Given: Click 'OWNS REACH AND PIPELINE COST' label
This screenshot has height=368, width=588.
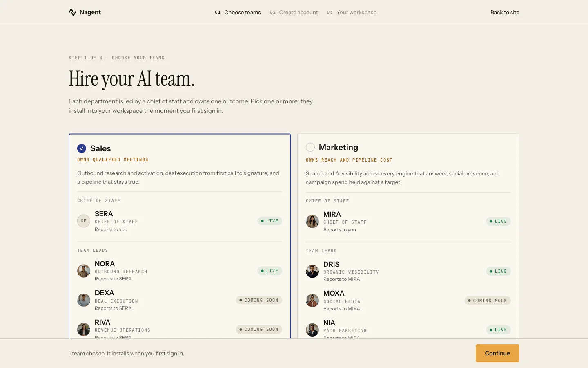Looking at the screenshot, I should (349, 160).
